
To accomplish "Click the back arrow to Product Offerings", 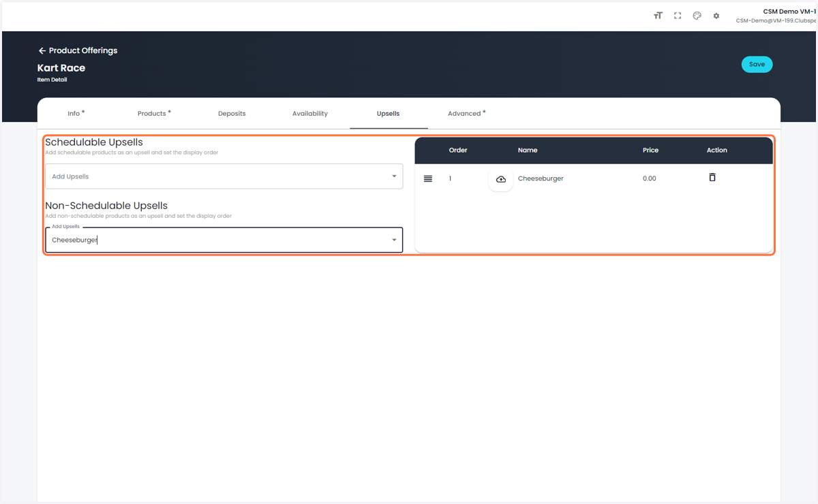I will tap(42, 50).
